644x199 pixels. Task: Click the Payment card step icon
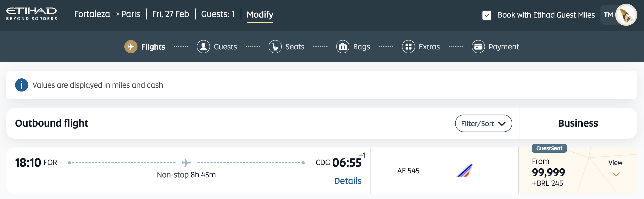[x=478, y=47]
